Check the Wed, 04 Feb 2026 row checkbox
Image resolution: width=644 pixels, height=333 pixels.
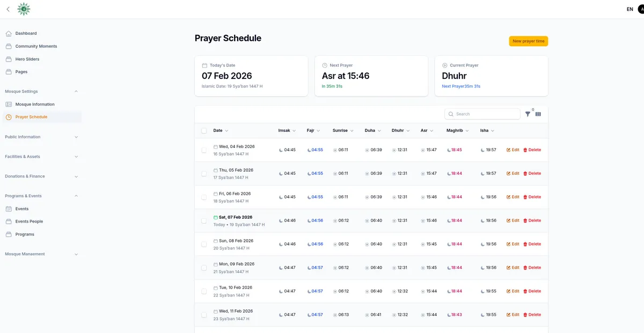tap(204, 150)
